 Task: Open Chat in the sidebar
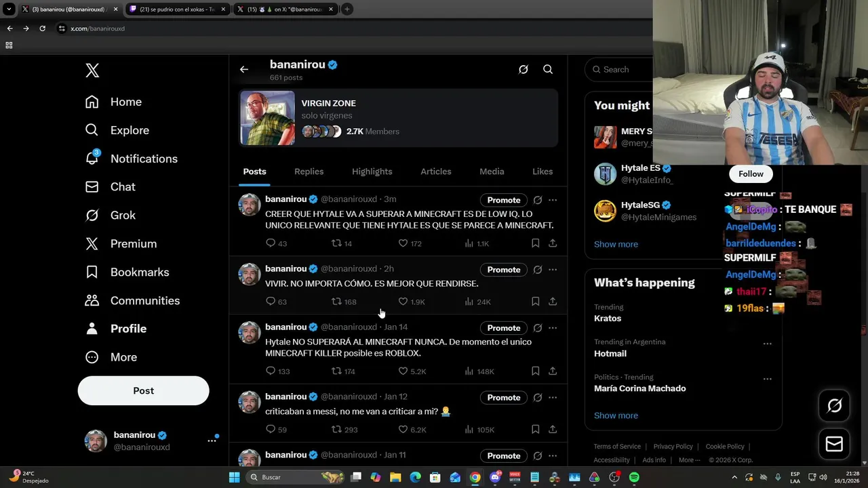[x=110, y=186]
